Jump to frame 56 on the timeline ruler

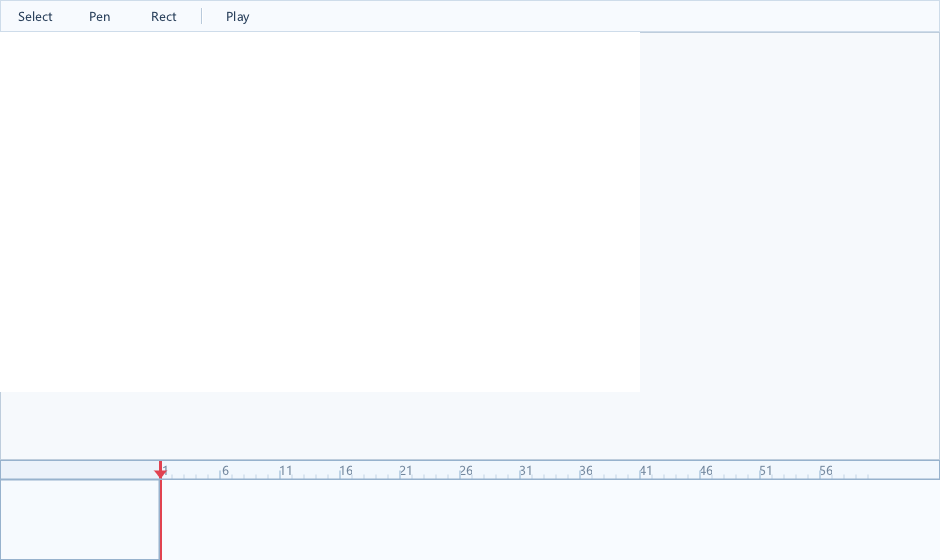[826, 471]
